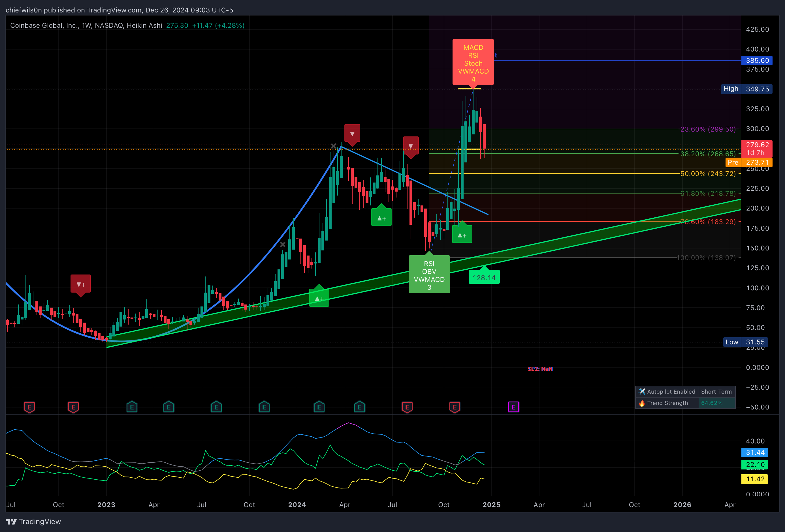Click the 40.00 label on the lower indicator scale
The height and width of the screenshot is (532, 785).
click(x=755, y=441)
